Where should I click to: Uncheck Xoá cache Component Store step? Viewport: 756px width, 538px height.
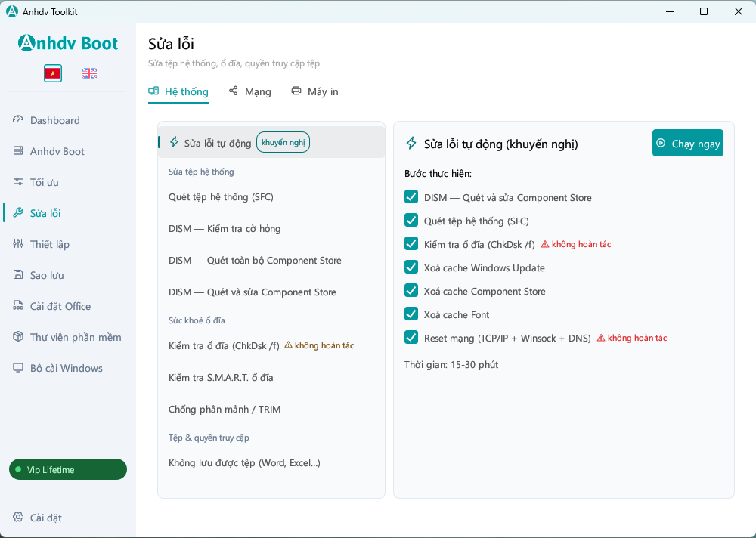pyautogui.click(x=411, y=290)
